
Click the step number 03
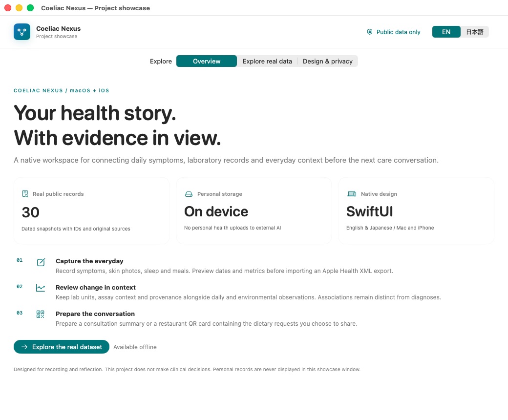click(20, 313)
